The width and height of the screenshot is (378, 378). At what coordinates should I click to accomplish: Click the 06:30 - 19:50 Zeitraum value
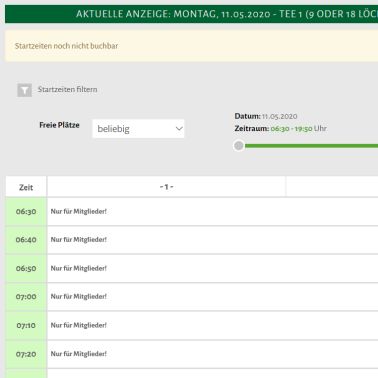tap(291, 129)
